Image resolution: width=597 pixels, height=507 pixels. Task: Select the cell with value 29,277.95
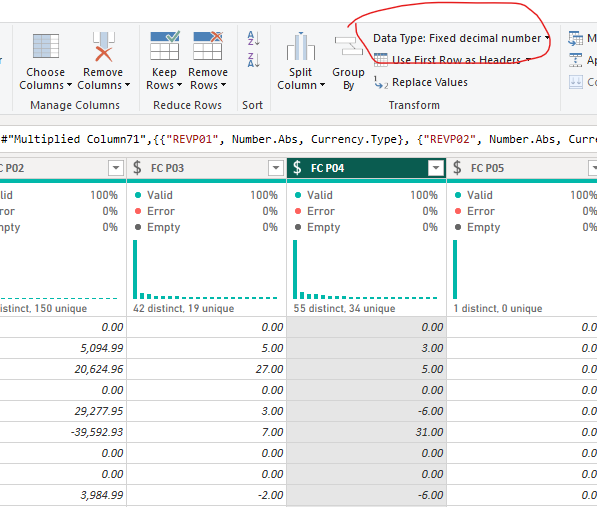click(x=63, y=411)
